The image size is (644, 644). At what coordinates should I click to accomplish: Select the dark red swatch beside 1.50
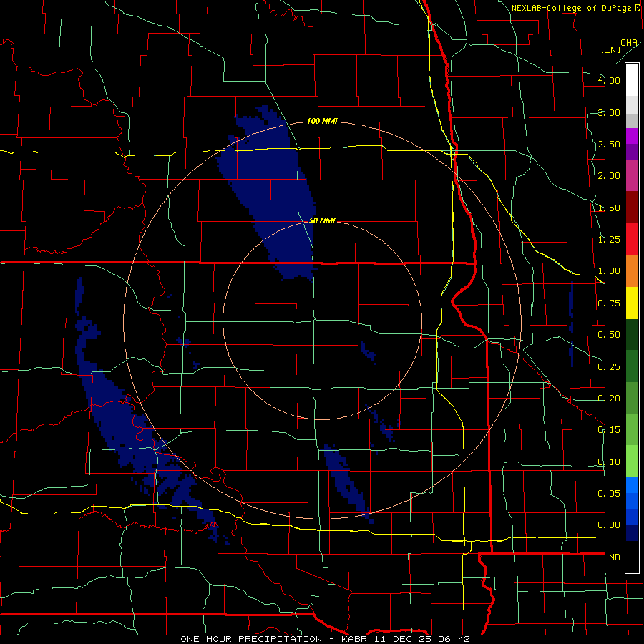(x=632, y=208)
